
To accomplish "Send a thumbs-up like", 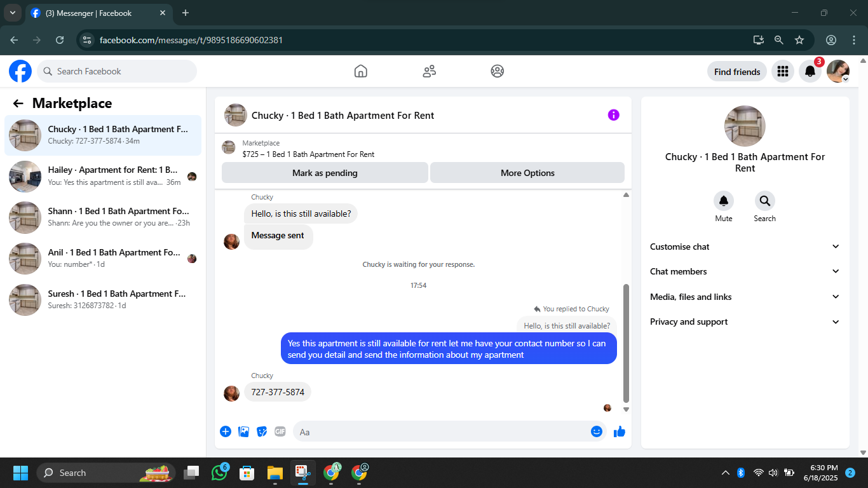I will point(620,432).
